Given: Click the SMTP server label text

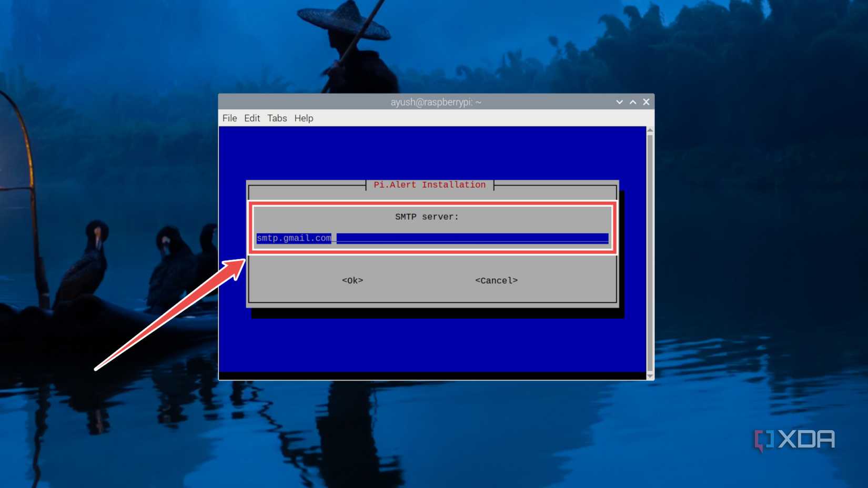Looking at the screenshot, I should point(427,216).
